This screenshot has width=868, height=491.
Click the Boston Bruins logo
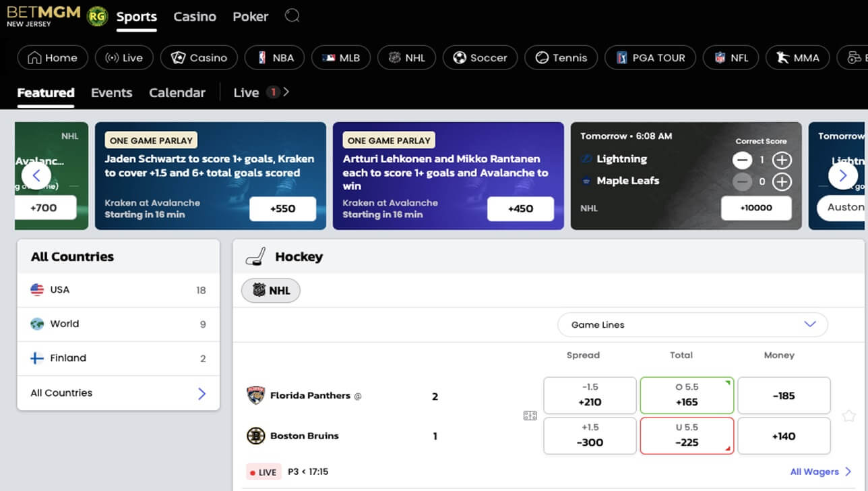255,436
